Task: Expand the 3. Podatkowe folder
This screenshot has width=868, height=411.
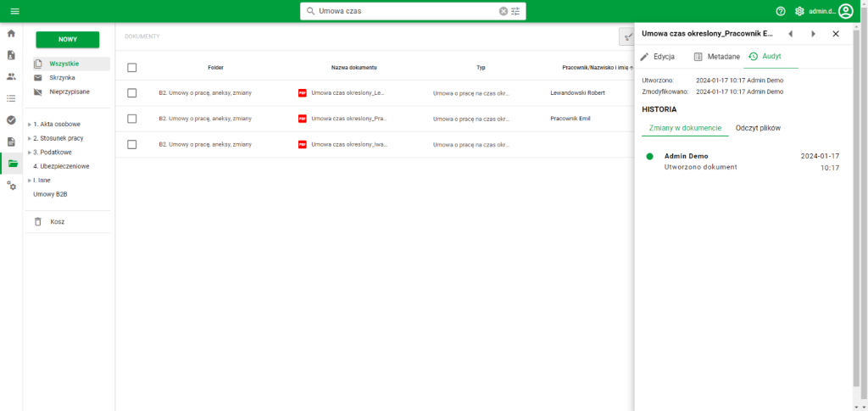Action: coord(30,152)
